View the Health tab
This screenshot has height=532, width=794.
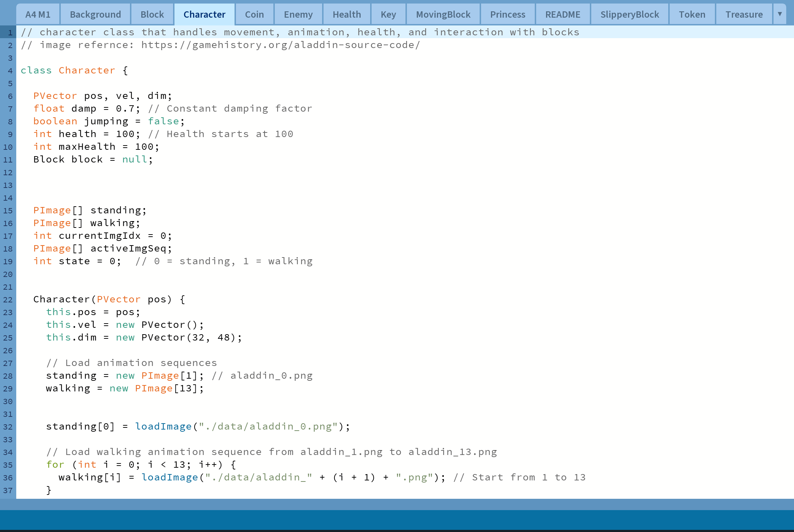coord(346,14)
